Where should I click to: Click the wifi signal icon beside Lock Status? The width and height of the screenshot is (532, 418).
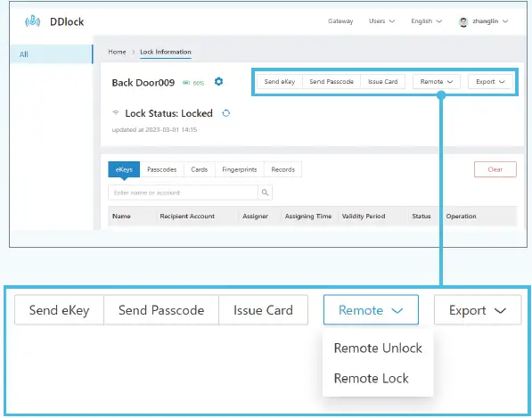116,112
